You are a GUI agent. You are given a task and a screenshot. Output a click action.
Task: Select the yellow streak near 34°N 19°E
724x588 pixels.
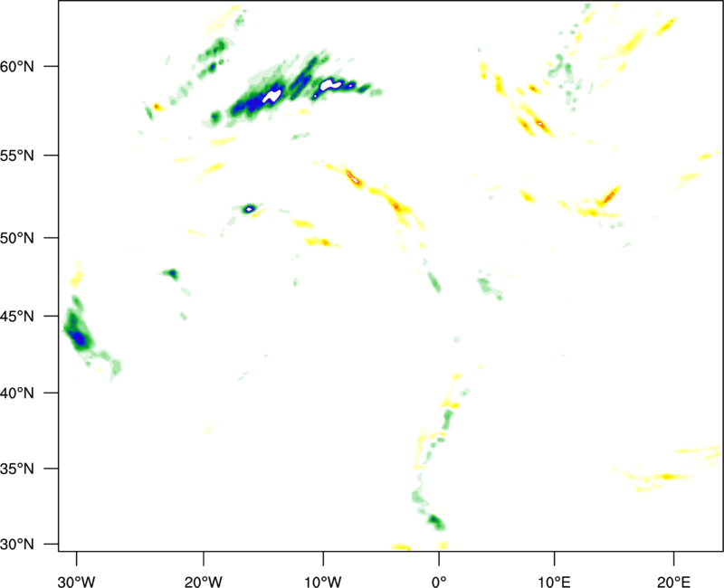pyautogui.click(x=665, y=476)
